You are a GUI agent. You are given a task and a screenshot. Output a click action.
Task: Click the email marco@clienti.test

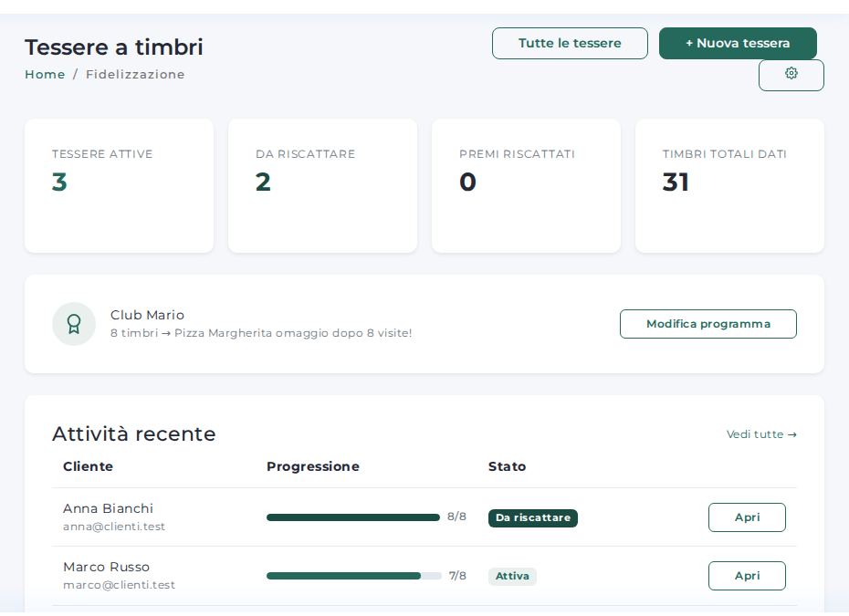(x=119, y=585)
